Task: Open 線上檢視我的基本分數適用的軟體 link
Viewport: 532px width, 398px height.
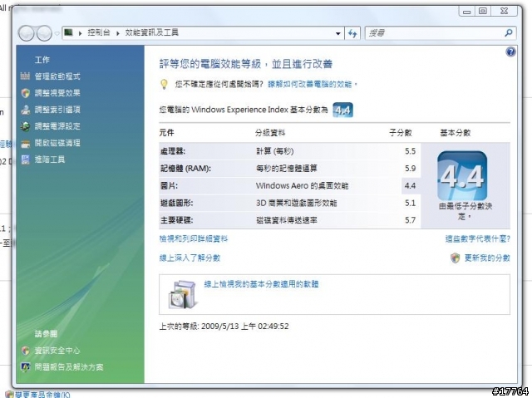Action: [261, 284]
